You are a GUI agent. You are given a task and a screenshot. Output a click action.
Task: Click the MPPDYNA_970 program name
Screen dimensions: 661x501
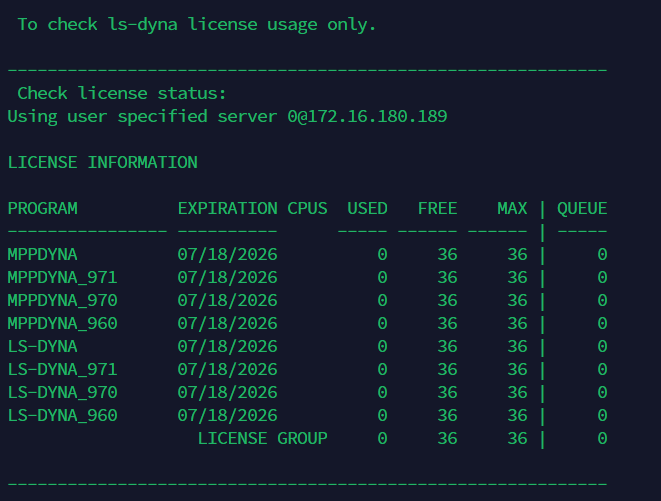62,300
